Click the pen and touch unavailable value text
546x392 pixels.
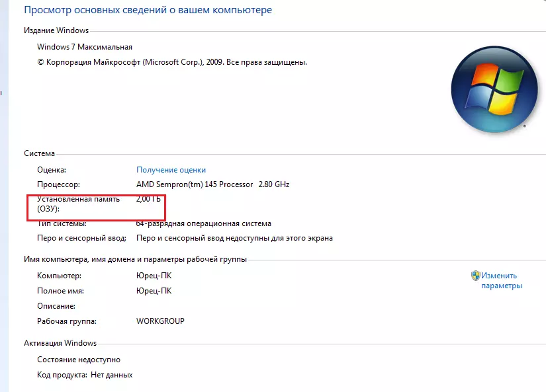[234, 238]
